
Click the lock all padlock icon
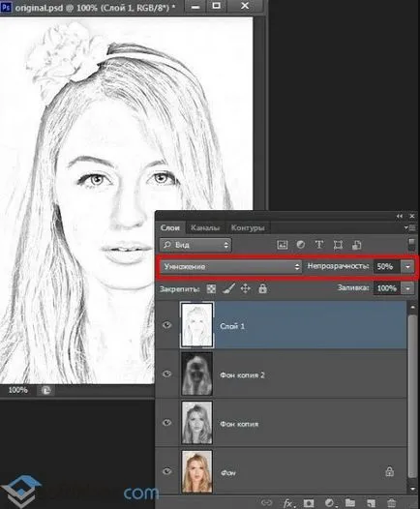[x=262, y=288]
